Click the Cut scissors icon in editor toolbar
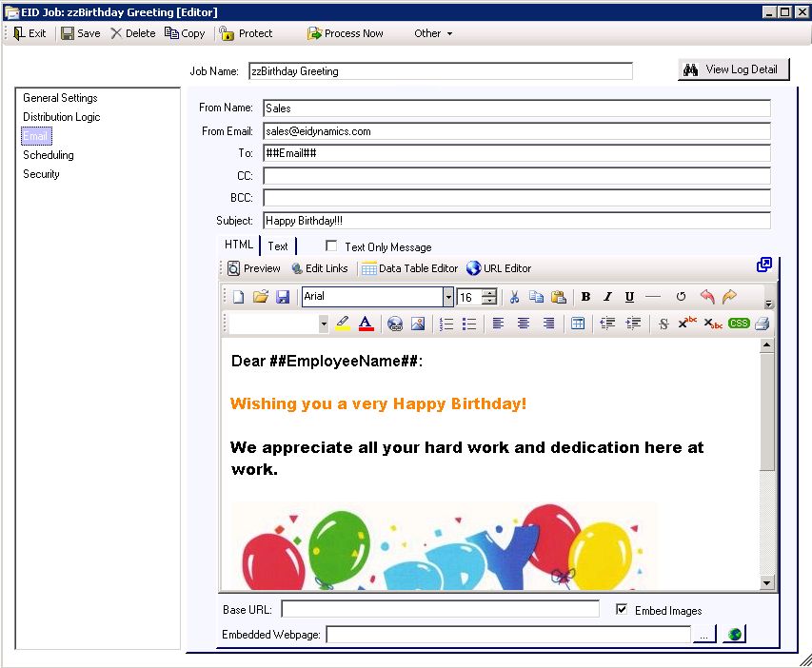The width and height of the screenshot is (812, 668). coord(515,297)
